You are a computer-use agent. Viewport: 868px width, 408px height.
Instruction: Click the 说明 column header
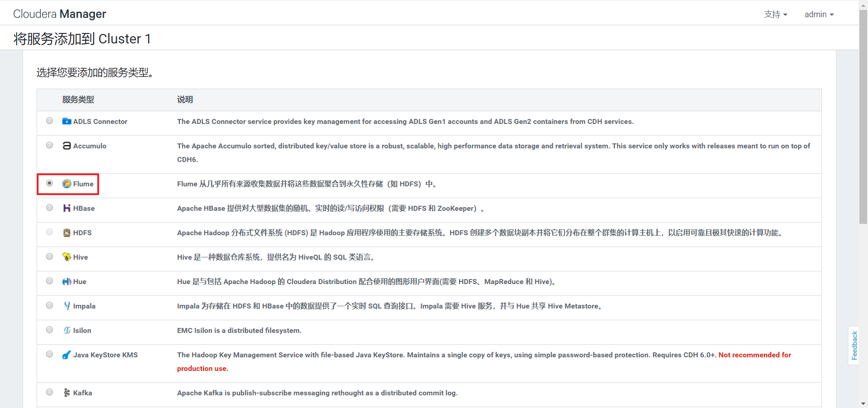(185, 100)
